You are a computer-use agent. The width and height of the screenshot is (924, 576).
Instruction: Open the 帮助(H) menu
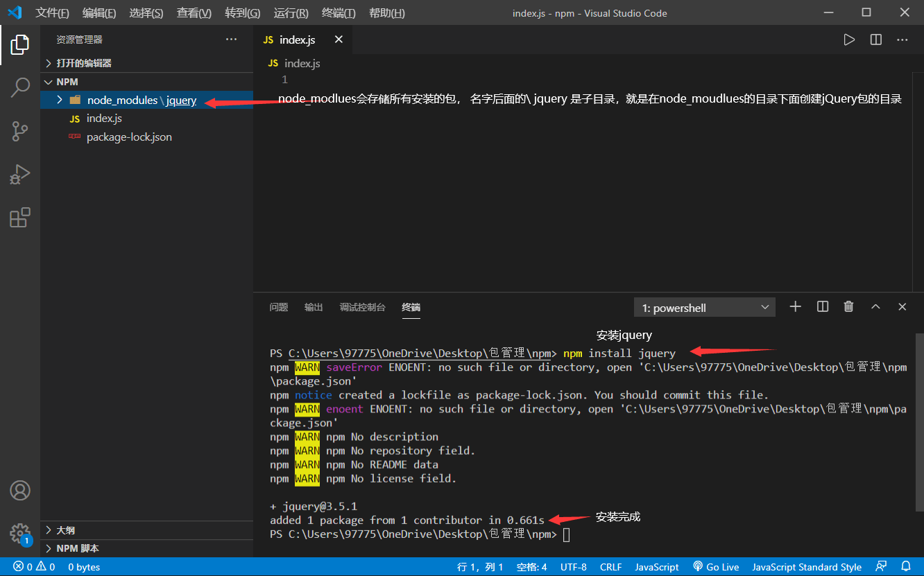[x=387, y=13]
